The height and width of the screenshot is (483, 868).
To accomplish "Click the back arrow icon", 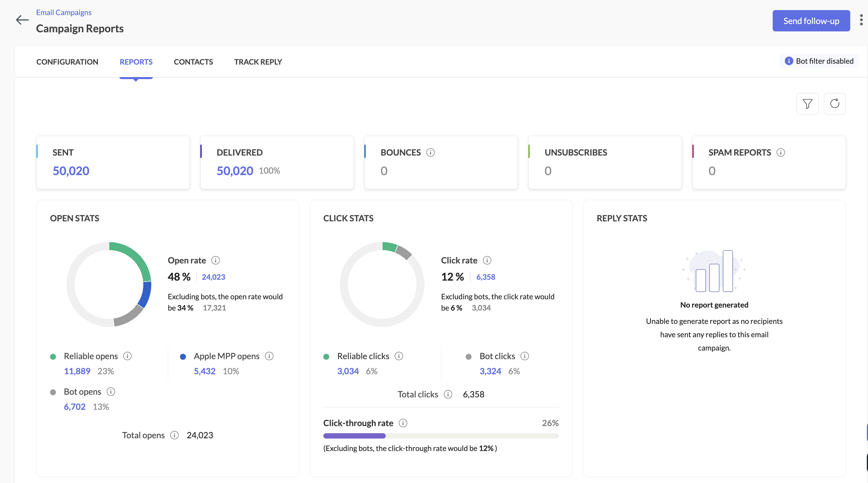I will point(22,20).
